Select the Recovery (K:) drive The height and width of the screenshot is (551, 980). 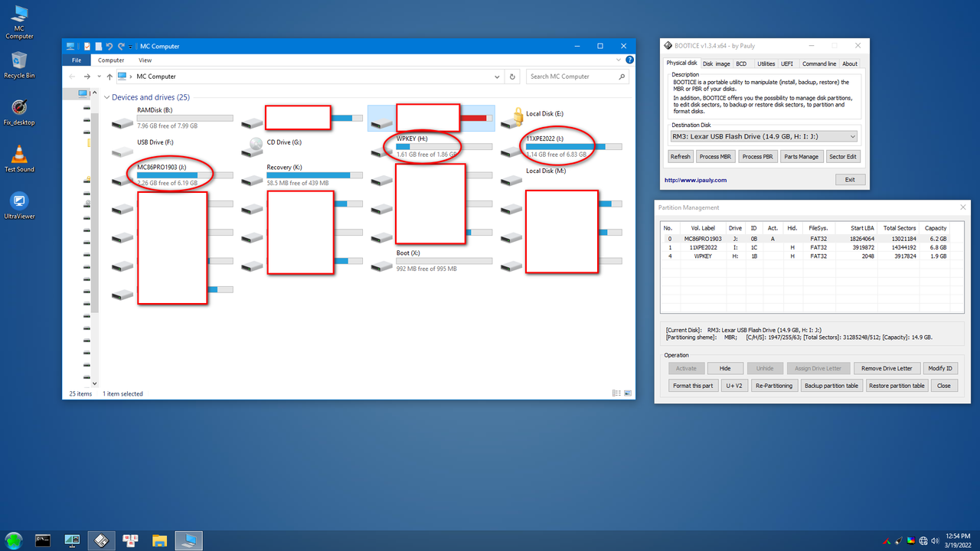(x=302, y=174)
